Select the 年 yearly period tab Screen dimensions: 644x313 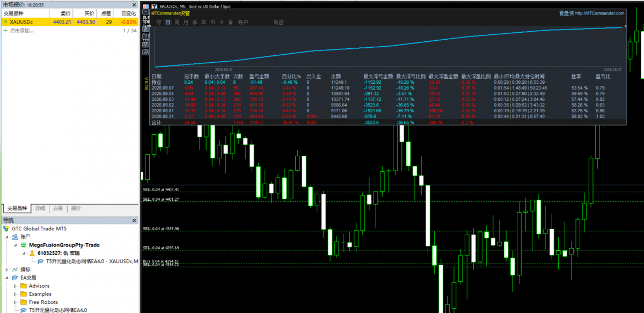click(x=204, y=23)
